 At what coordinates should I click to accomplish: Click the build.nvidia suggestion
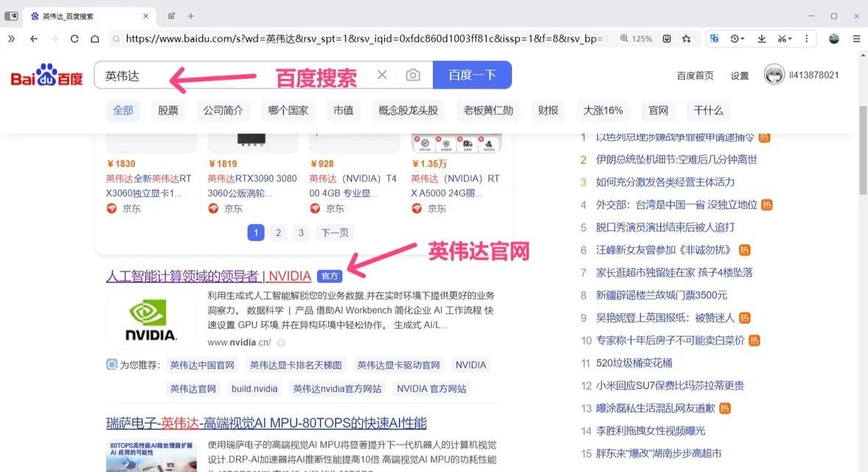pyautogui.click(x=254, y=389)
